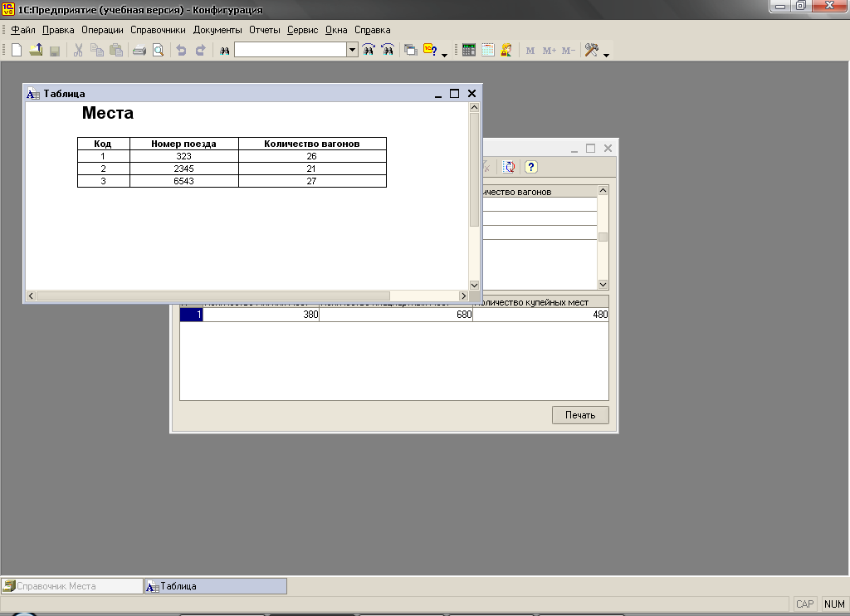Click the windows list icon in toolbar

[x=411, y=50]
